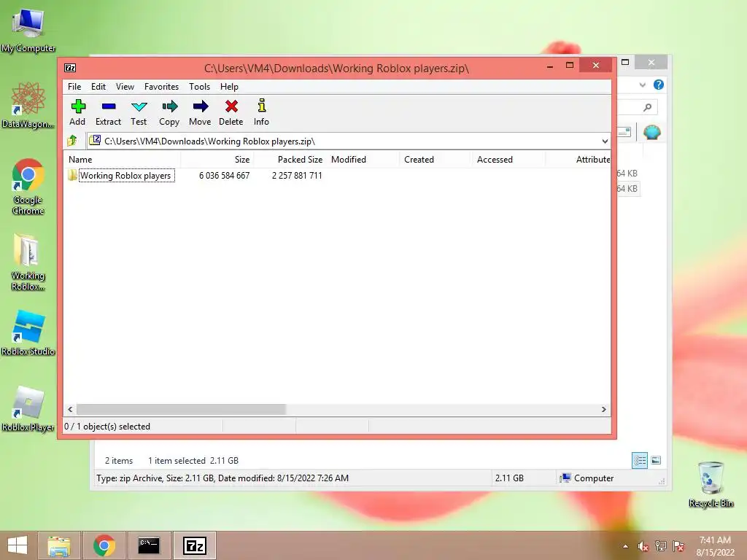This screenshot has width=747, height=560.
Task: Open the DataWagon desktop shortcut
Action: pos(28,105)
